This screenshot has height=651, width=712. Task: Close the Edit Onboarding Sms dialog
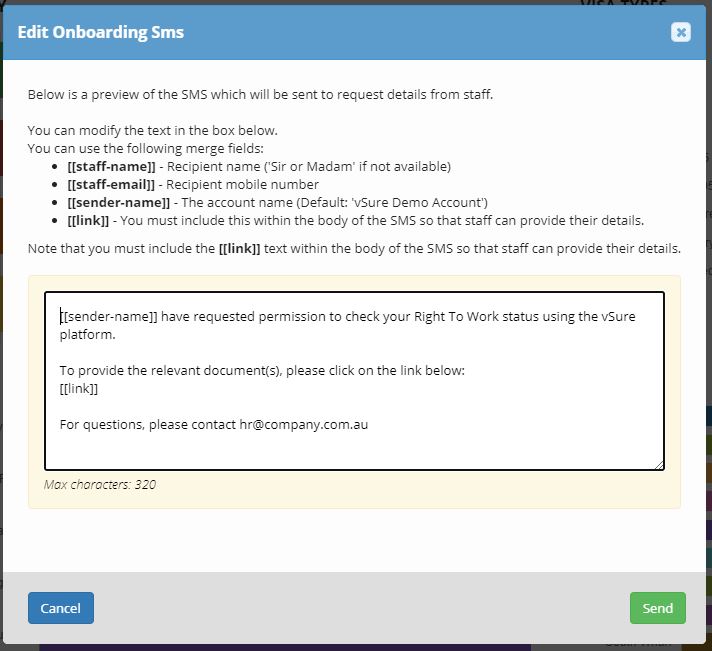681,32
